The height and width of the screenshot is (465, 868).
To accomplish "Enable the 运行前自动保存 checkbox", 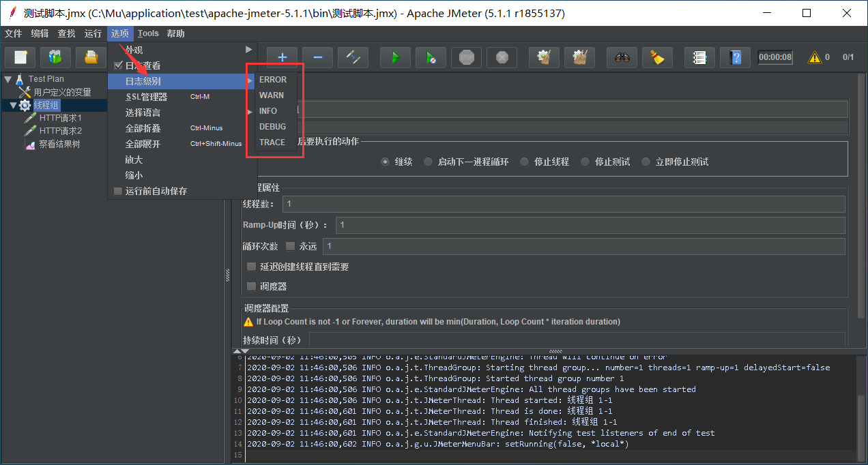I will [x=118, y=192].
